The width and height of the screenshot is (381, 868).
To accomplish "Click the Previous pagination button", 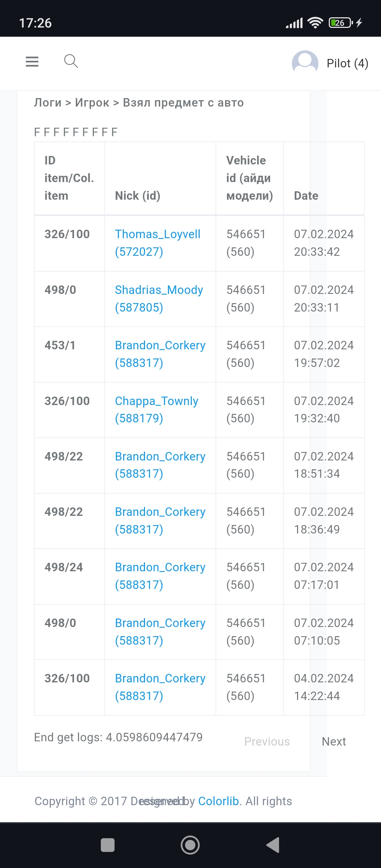I will (x=267, y=741).
